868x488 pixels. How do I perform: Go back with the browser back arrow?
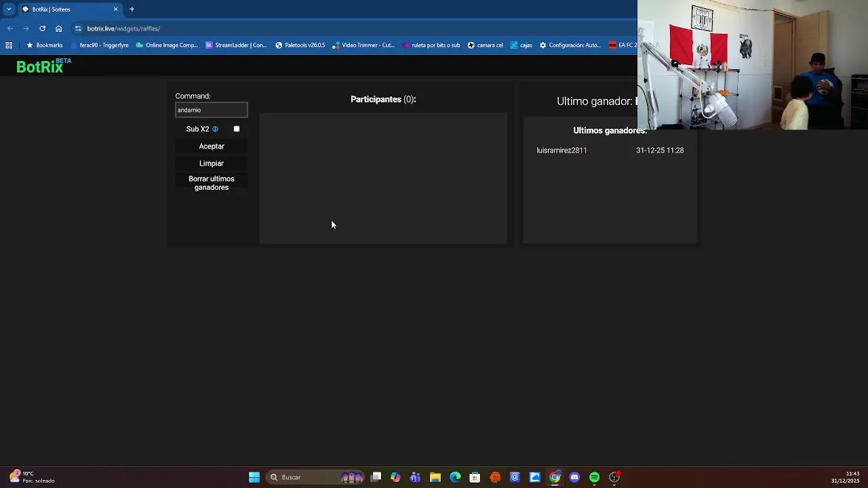(x=9, y=28)
